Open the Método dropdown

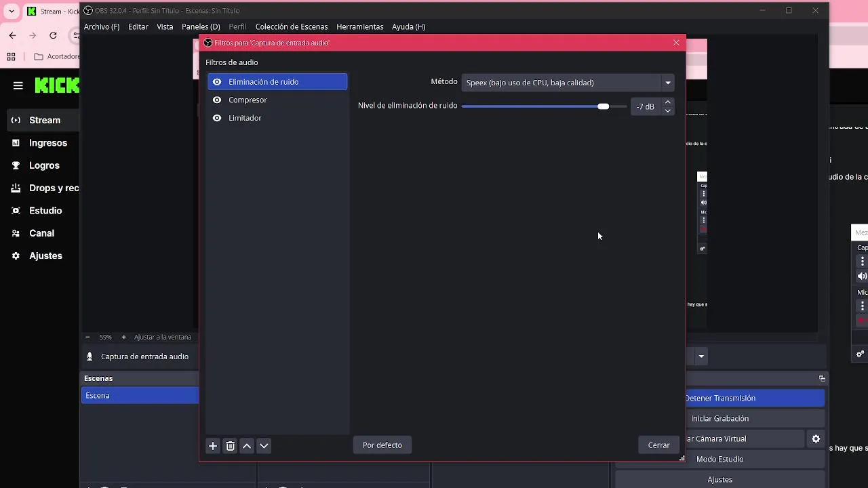[568, 83]
